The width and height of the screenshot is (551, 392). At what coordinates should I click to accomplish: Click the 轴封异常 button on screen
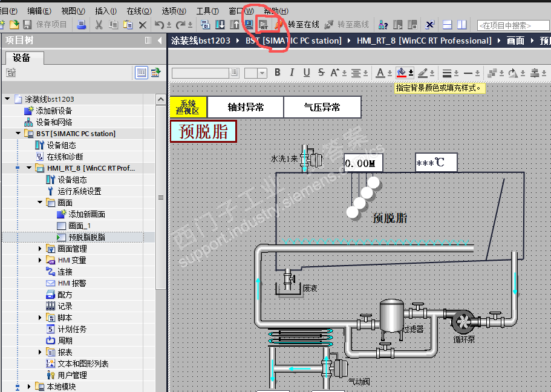point(246,107)
